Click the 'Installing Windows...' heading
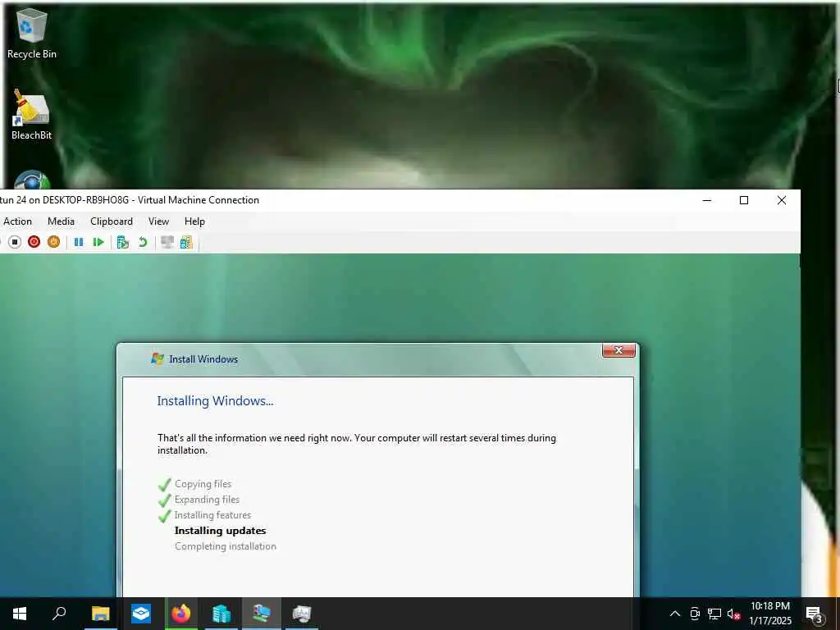Image resolution: width=840 pixels, height=630 pixels. [216, 400]
